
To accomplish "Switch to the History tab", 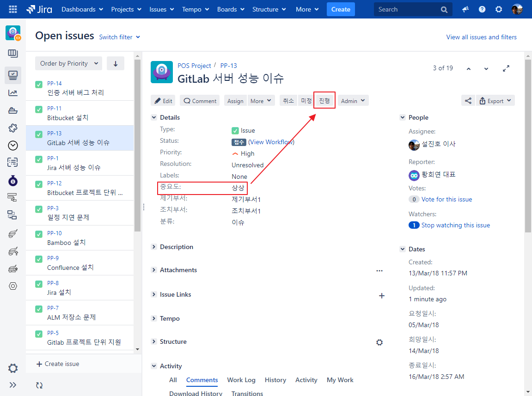I will [x=275, y=380].
